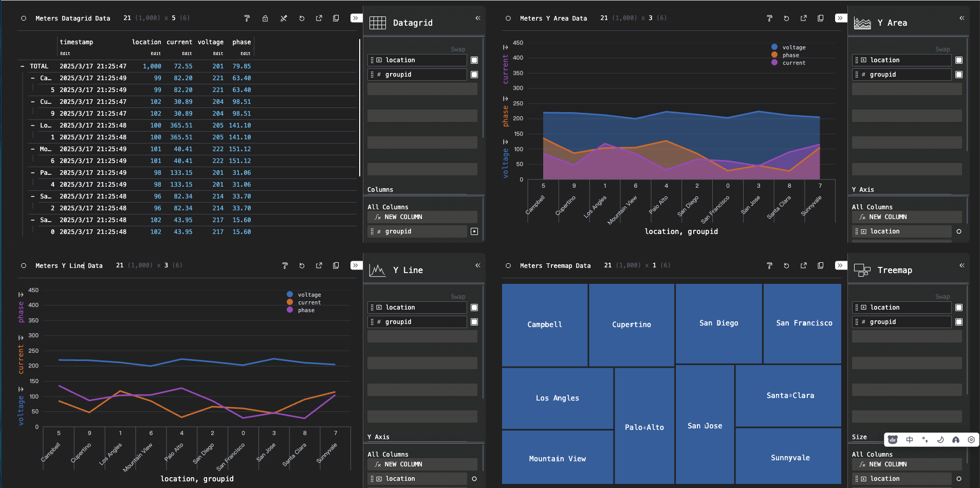Collapse the Y Area settings side panel
Viewport: 980px width, 488px height.
(961, 18)
